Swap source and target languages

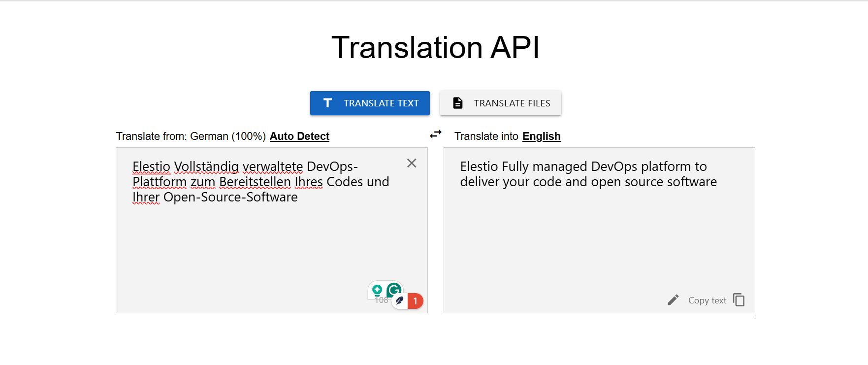click(436, 134)
